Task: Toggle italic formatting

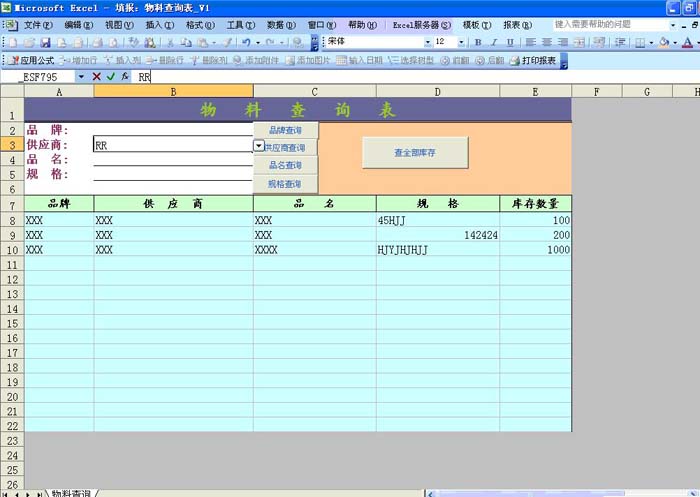Action: pyautogui.click(x=493, y=42)
